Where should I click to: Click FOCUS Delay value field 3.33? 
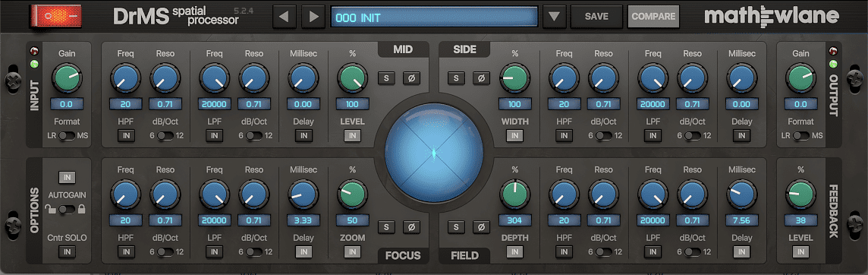click(303, 220)
